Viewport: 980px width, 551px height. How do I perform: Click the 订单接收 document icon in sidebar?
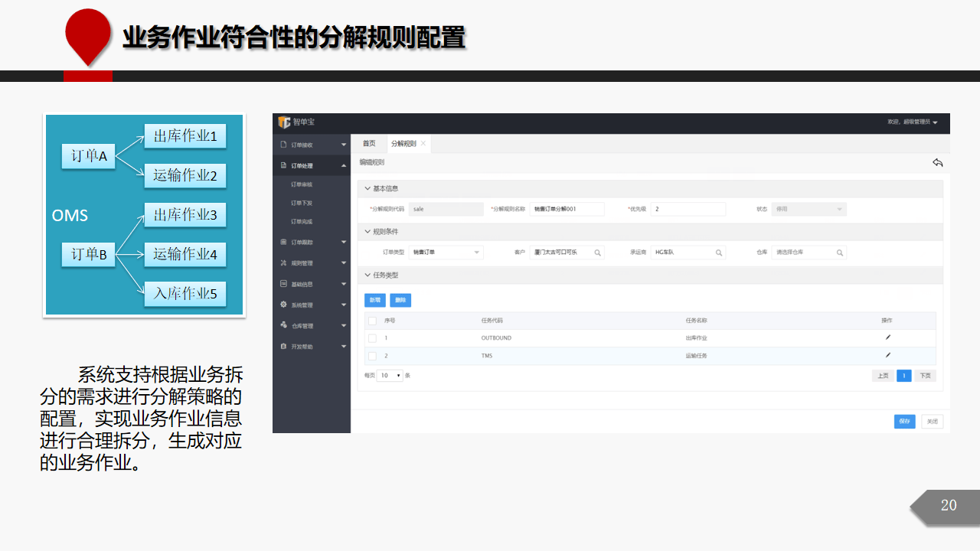(x=283, y=144)
